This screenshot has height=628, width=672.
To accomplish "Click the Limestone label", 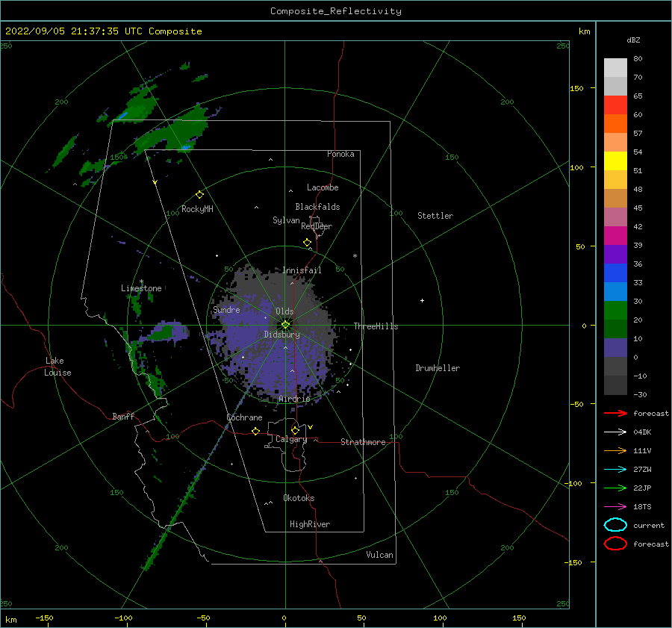I will pos(141,288).
